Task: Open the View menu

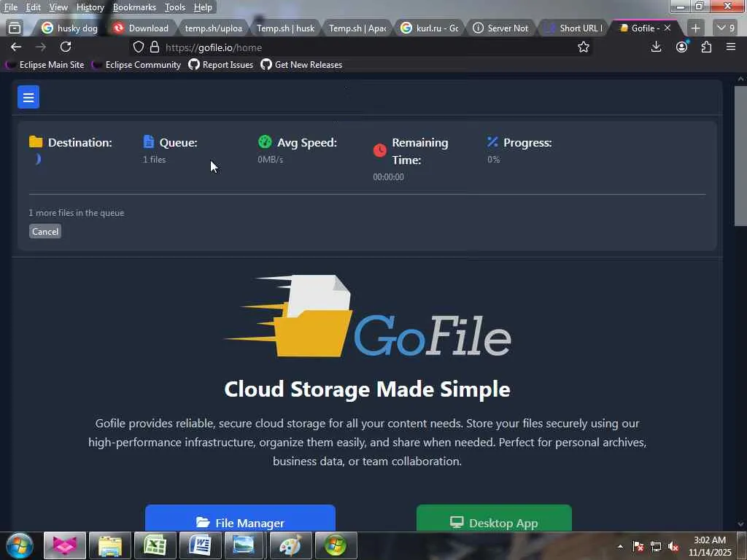Action: point(58,7)
